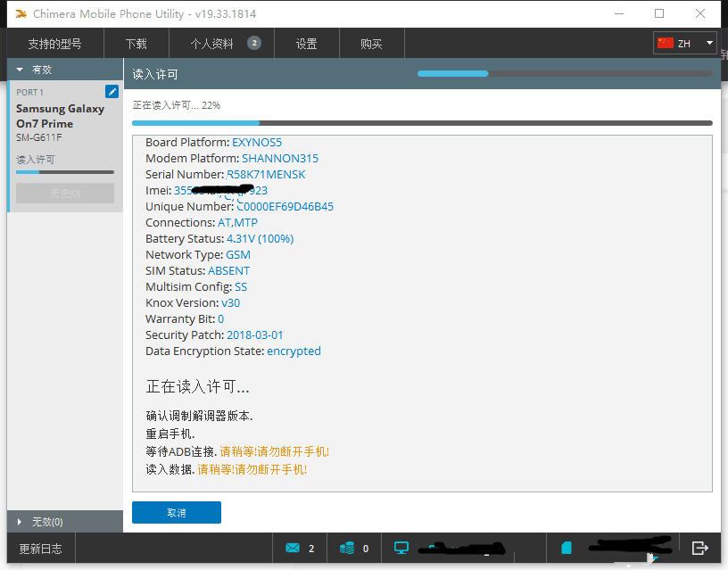Open the 下载 tab
This screenshot has height=570, width=728.
click(x=136, y=44)
